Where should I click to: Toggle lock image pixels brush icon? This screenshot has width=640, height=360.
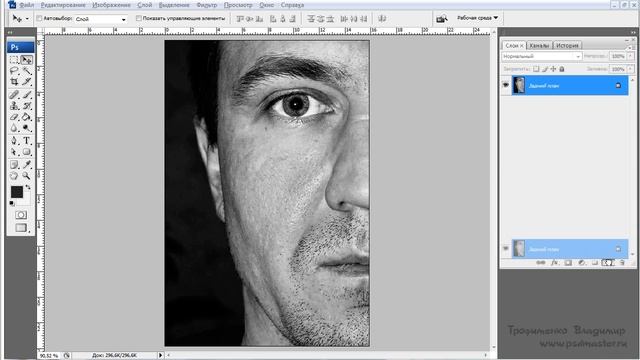click(x=545, y=69)
